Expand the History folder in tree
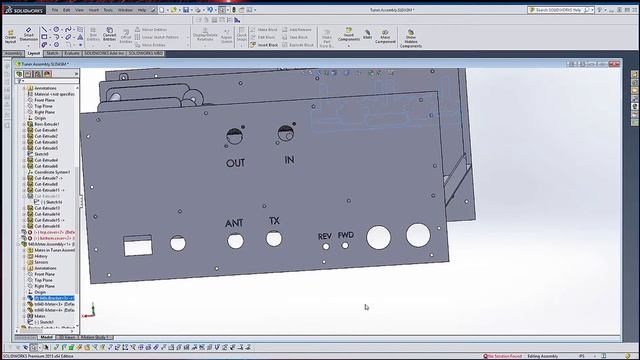This screenshot has width=640, height=360. 24,256
